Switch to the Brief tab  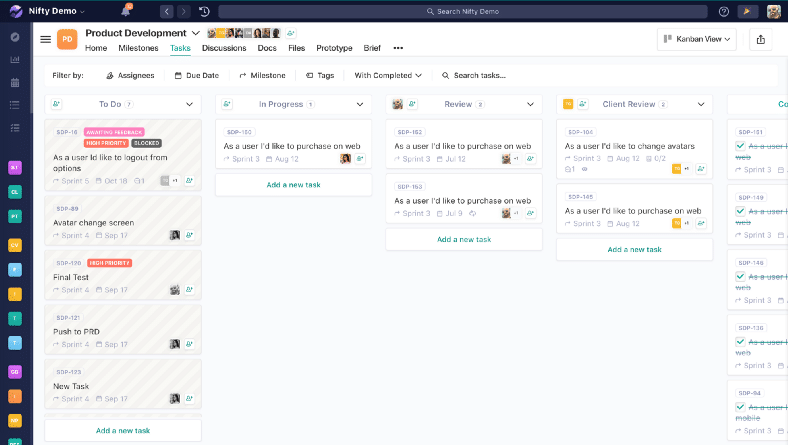coord(372,48)
